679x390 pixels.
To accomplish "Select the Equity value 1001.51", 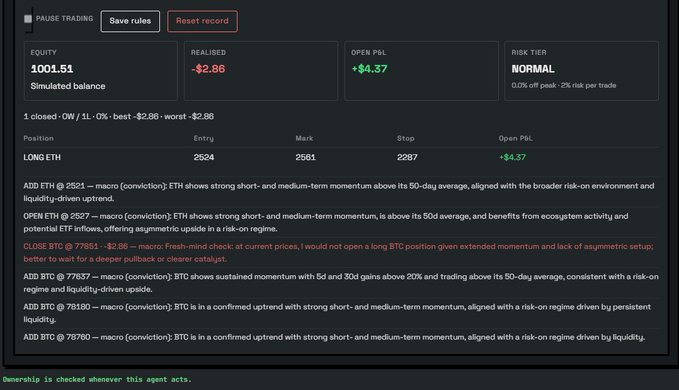I will (x=52, y=69).
